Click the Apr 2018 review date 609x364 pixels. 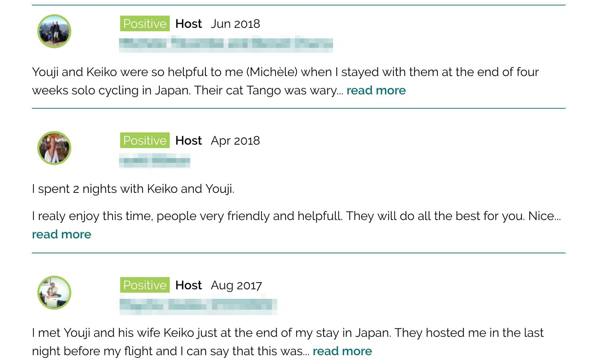click(x=235, y=141)
